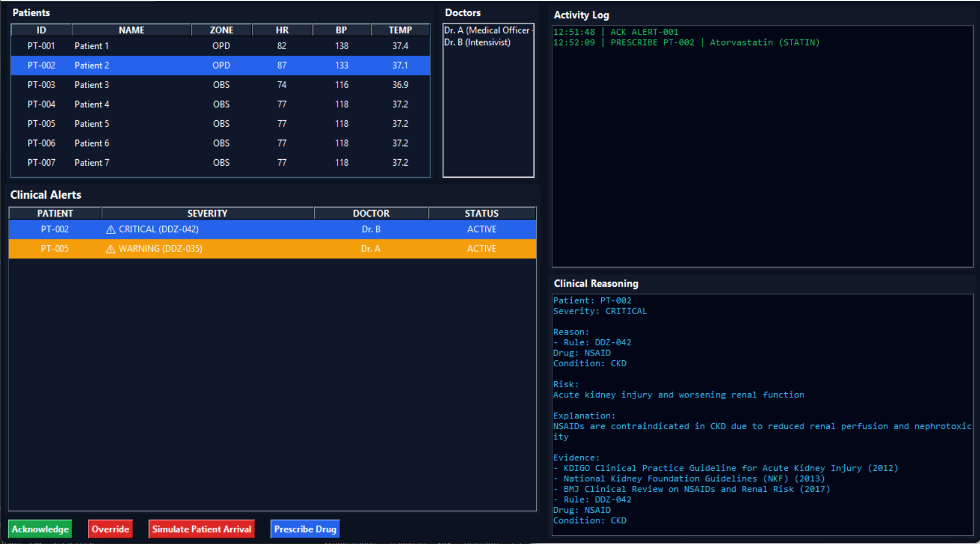Screen dimensions: 980x544
Task: Choose the Patient 6 name cell
Action: point(92,143)
